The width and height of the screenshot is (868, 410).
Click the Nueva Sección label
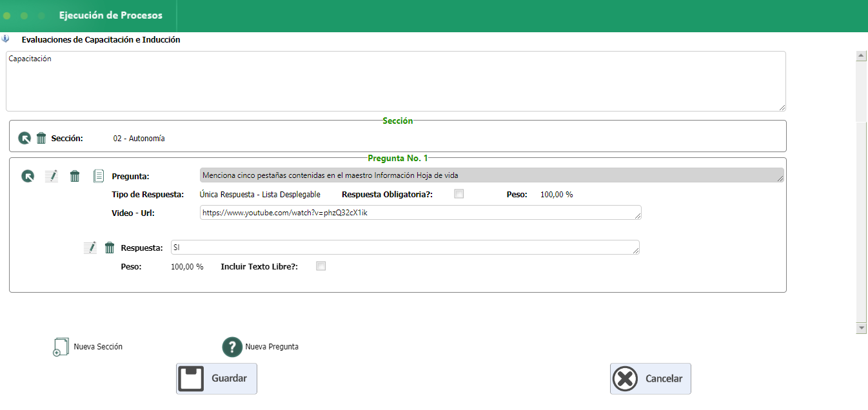[x=98, y=347]
